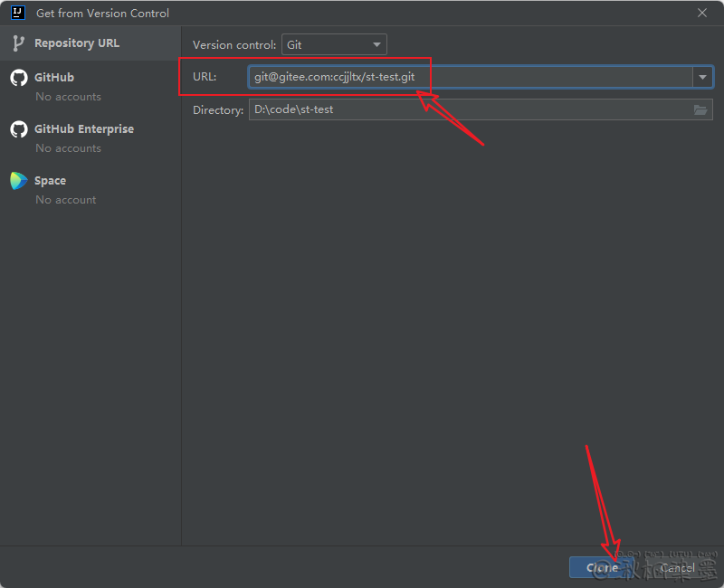Click "No account" text under Space
This screenshot has width=724, height=588.
pos(65,200)
